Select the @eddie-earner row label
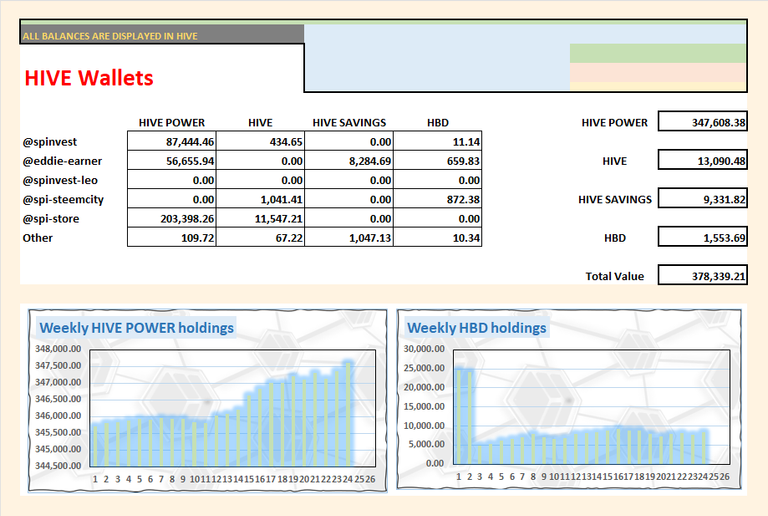 tap(62, 161)
